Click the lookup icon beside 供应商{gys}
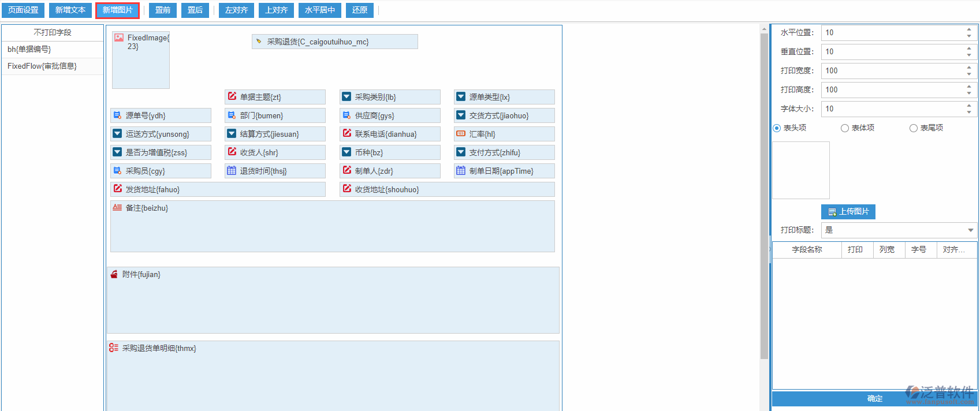Image resolution: width=980 pixels, height=411 pixels. (x=346, y=115)
